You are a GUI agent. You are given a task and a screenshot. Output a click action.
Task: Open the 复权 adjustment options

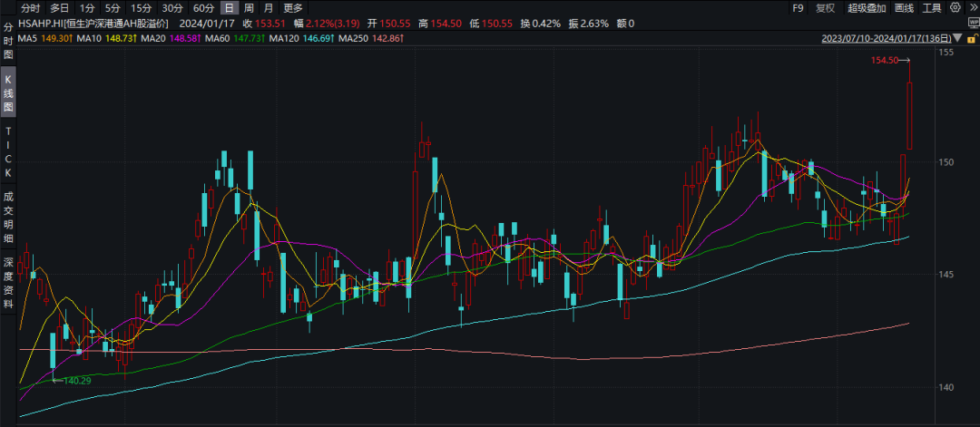[x=825, y=8]
